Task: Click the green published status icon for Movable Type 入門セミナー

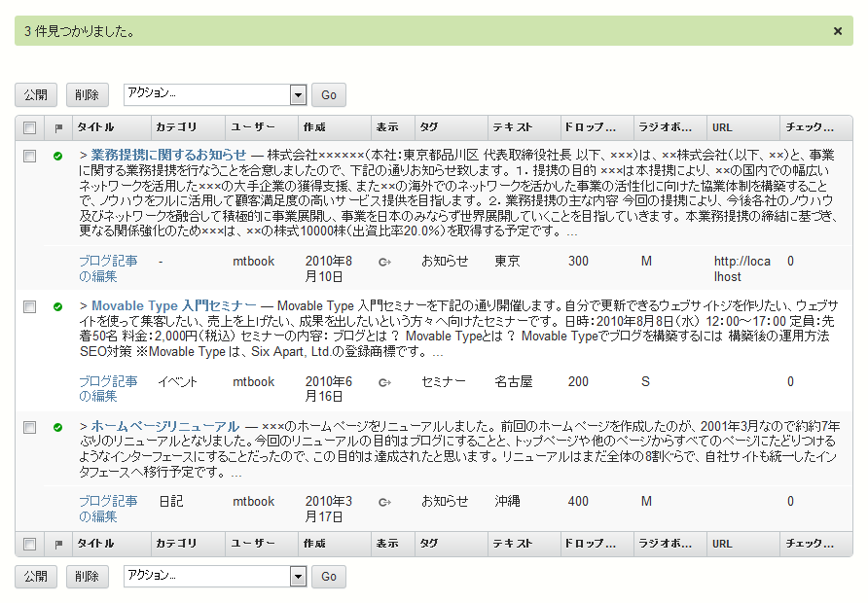Action: 57,306
